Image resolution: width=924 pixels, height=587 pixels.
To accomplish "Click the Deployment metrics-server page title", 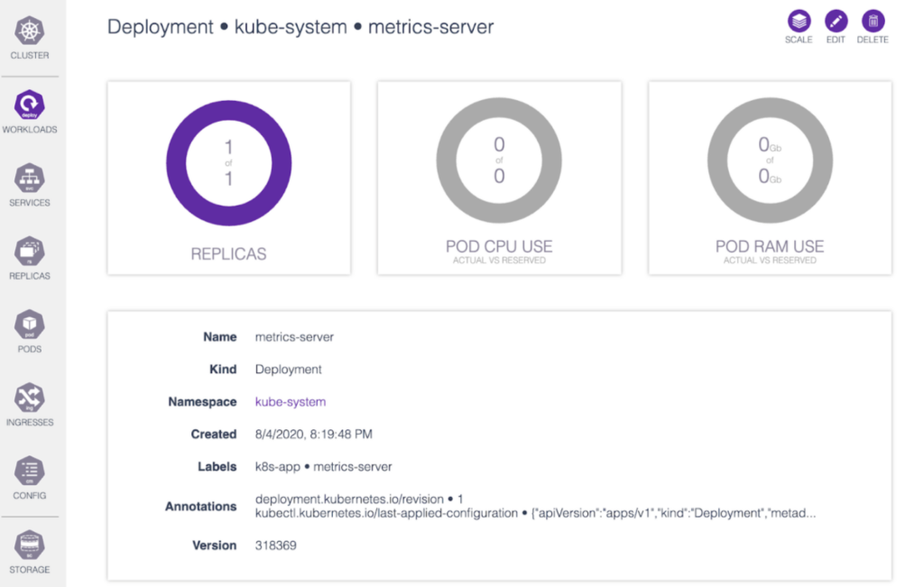I will [x=300, y=27].
